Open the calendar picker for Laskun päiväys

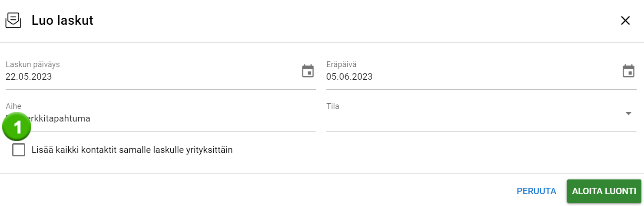tap(308, 71)
